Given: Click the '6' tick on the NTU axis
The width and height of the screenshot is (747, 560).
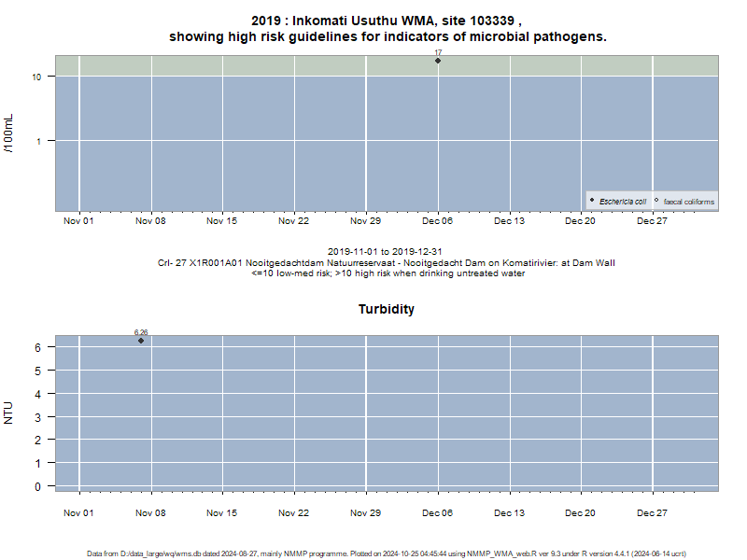Looking at the screenshot, I should [x=37, y=347].
